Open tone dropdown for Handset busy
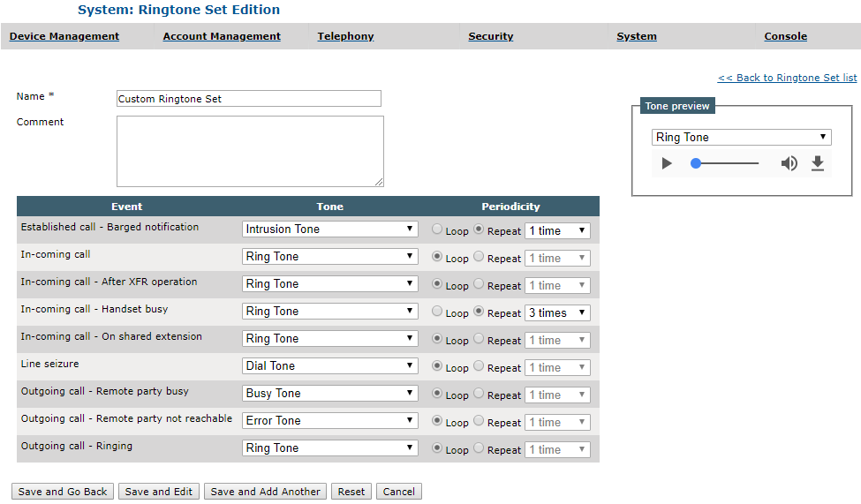Viewport: 861px width, 504px height. [x=330, y=312]
